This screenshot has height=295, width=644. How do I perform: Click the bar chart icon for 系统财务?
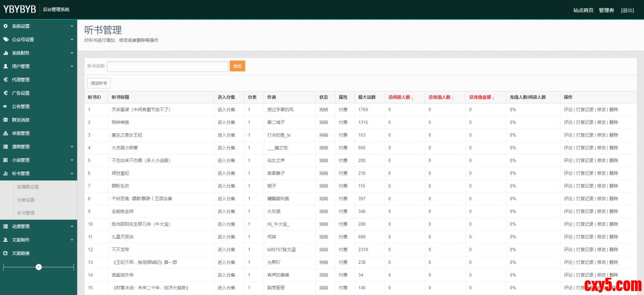click(x=6, y=53)
